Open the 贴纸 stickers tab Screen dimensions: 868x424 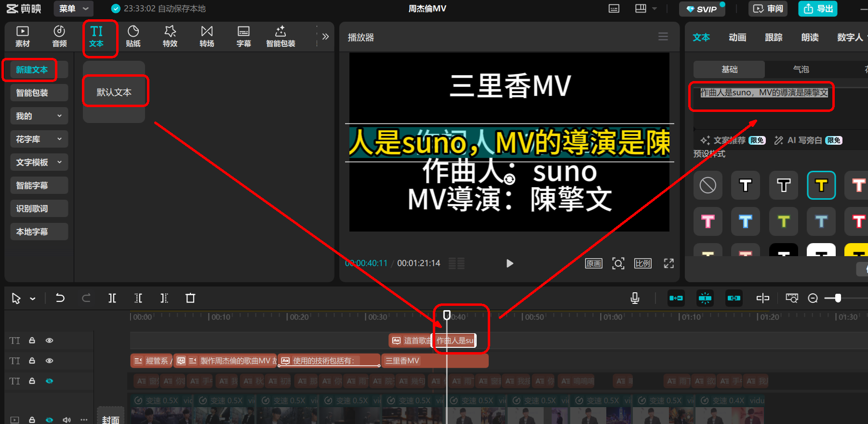pos(133,37)
